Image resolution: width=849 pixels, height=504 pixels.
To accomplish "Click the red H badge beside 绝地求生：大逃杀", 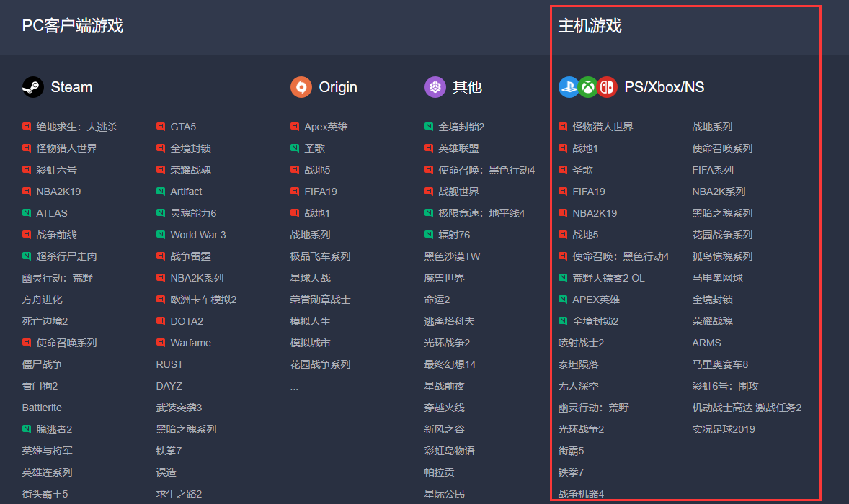I will 27,127.
